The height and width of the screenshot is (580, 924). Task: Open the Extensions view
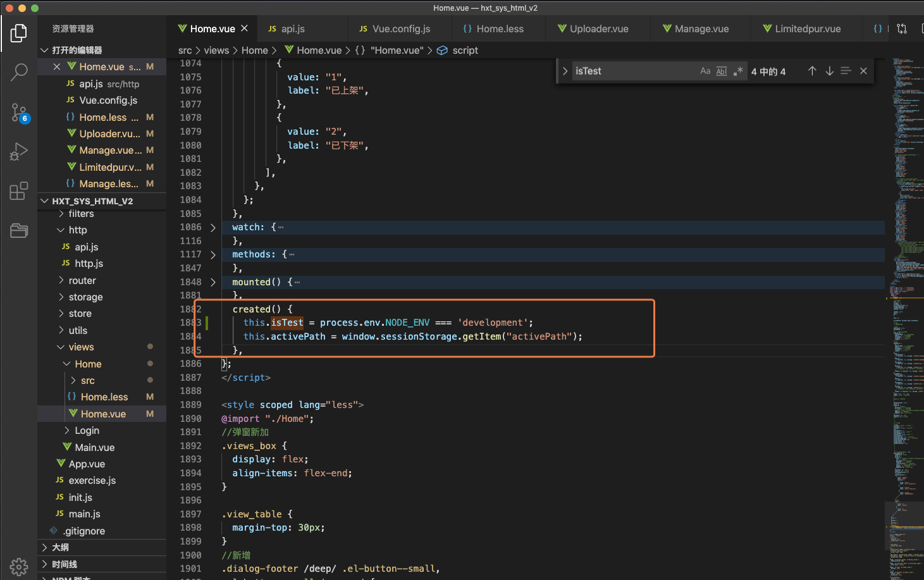coord(19,191)
